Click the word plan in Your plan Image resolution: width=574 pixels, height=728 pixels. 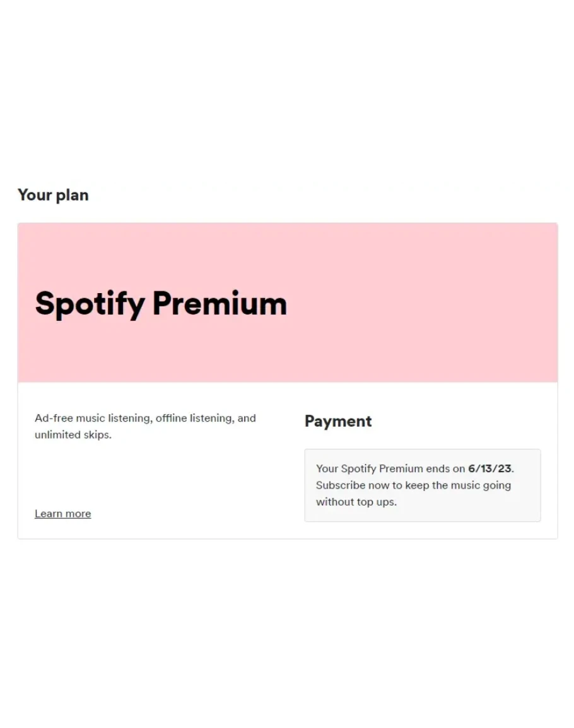point(72,195)
